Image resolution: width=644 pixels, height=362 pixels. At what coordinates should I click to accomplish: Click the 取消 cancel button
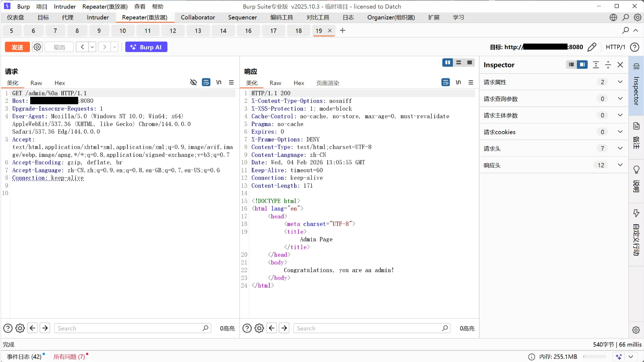[x=59, y=47]
